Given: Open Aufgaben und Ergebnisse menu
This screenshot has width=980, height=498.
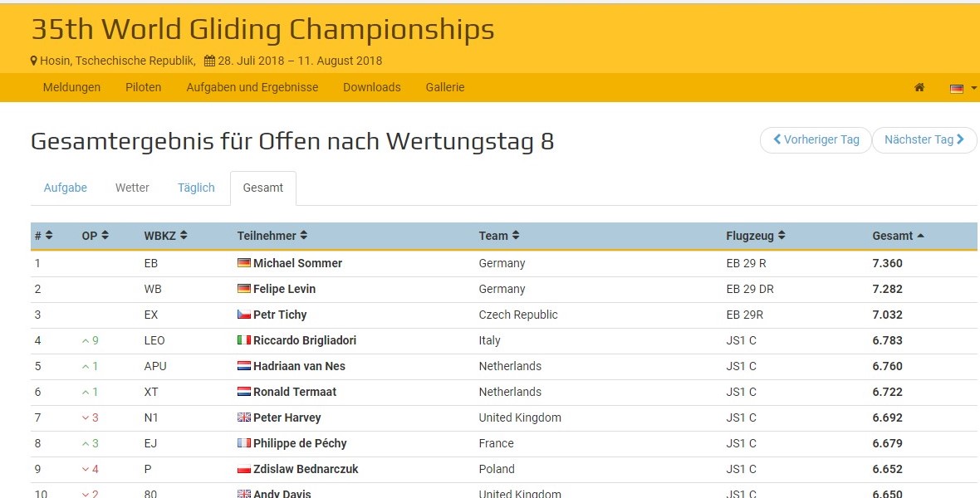Looking at the screenshot, I should point(252,87).
